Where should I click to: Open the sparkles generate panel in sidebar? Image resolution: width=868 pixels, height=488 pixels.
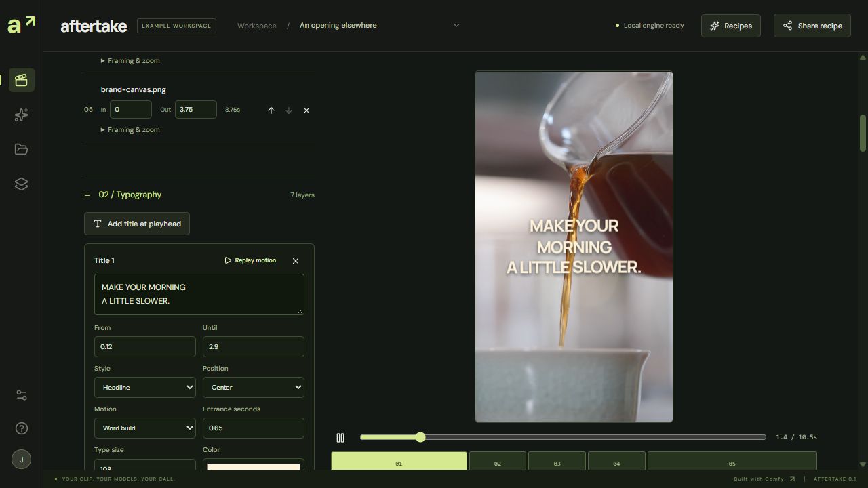click(21, 115)
